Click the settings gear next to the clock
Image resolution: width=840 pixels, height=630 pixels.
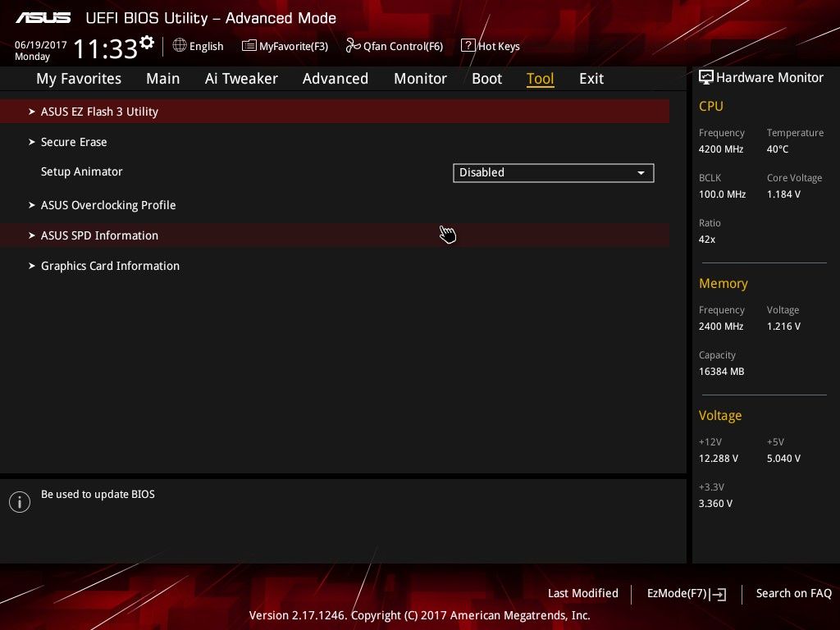pos(147,43)
